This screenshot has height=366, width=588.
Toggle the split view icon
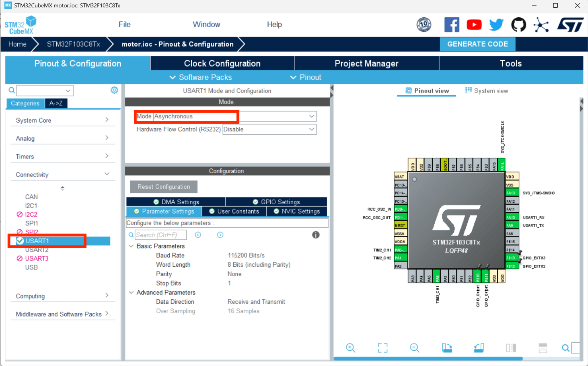tap(511, 348)
